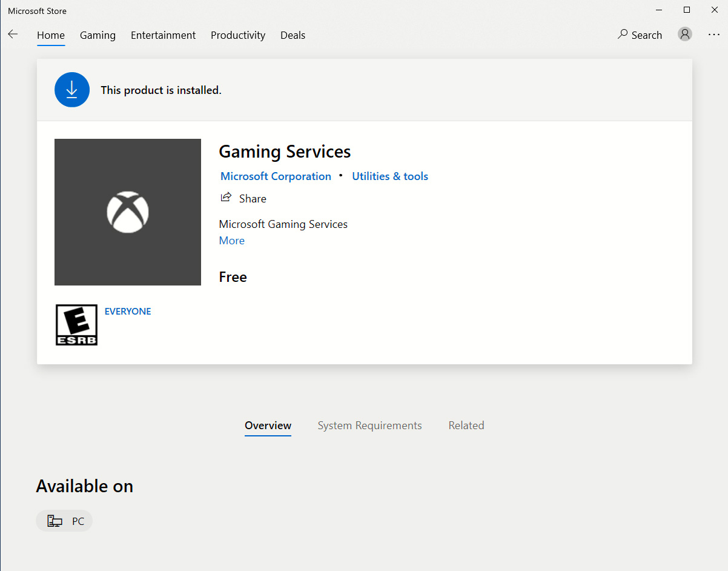Click the EVERYONE rating link

[128, 312]
